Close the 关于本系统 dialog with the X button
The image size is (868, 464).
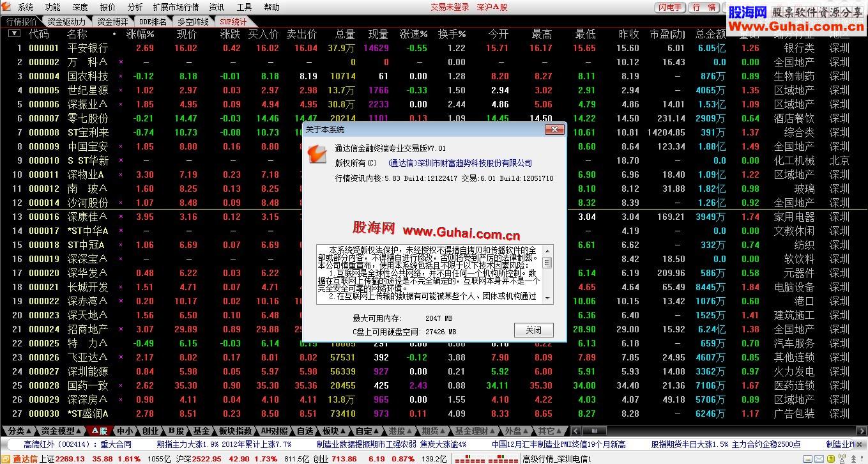[553, 130]
